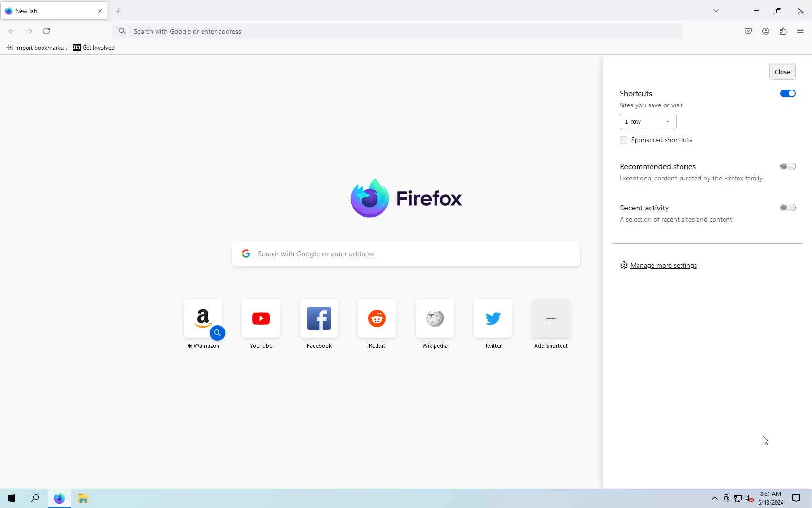Turn on Recommended stories toggle
This screenshot has width=812, height=508.
coord(787,166)
